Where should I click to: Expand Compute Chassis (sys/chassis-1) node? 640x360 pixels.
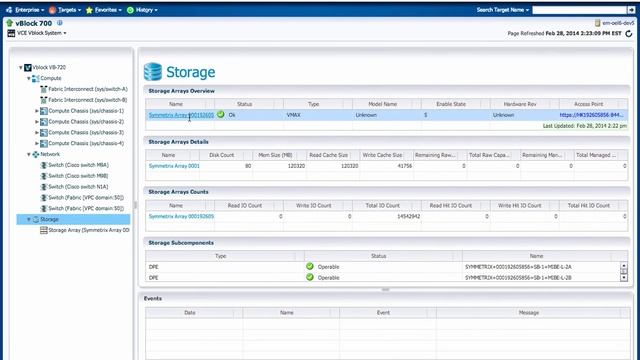tap(37, 111)
